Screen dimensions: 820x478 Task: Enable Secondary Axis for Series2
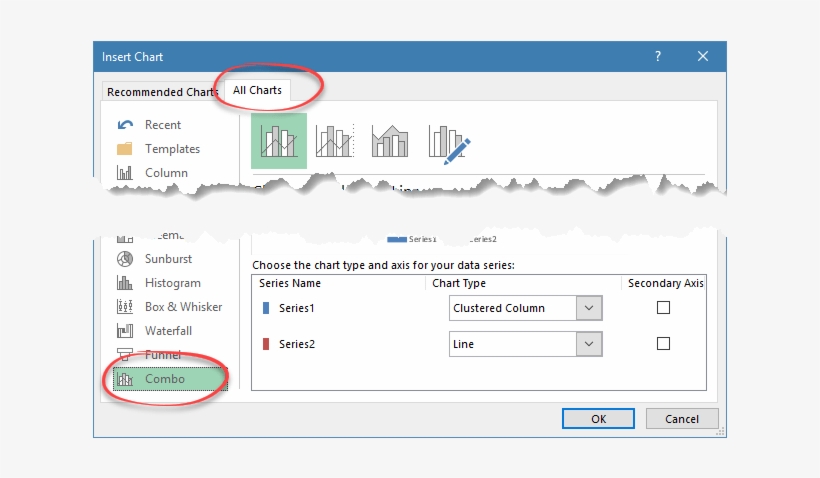pyautogui.click(x=663, y=344)
